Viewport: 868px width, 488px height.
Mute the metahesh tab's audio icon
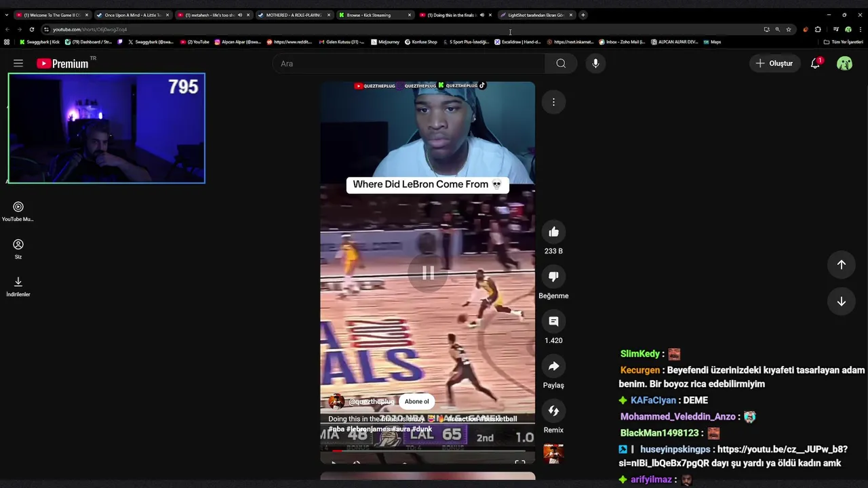coord(239,15)
